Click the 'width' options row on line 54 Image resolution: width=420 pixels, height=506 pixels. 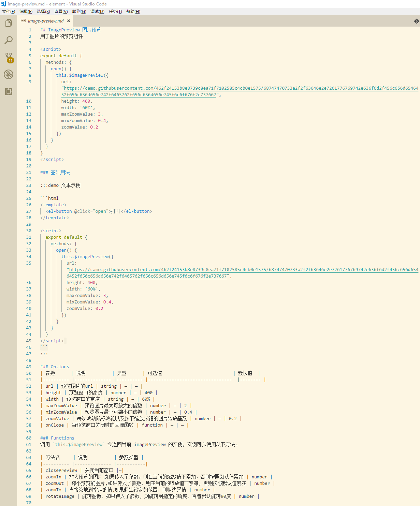coord(98,399)
